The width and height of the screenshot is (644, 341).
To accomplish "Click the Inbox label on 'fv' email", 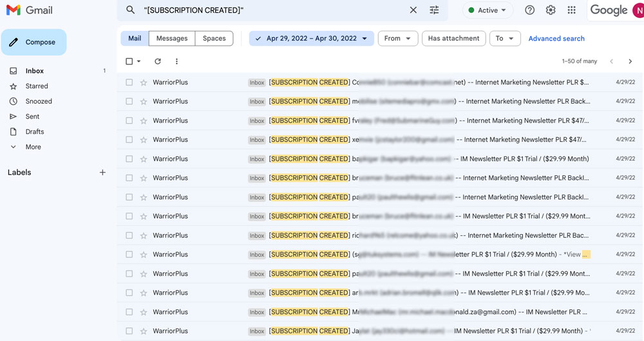I will [257, 121].
